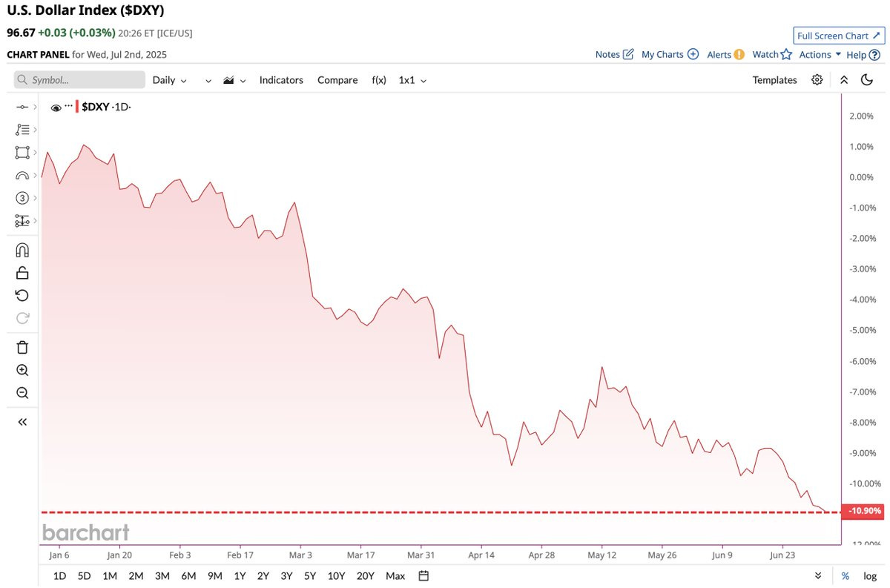Open the 1x1 grid layout dropdown
Image resolution: width=890 pixels, height=588 pixels.
pyautogui.click(x=412, y=80)
